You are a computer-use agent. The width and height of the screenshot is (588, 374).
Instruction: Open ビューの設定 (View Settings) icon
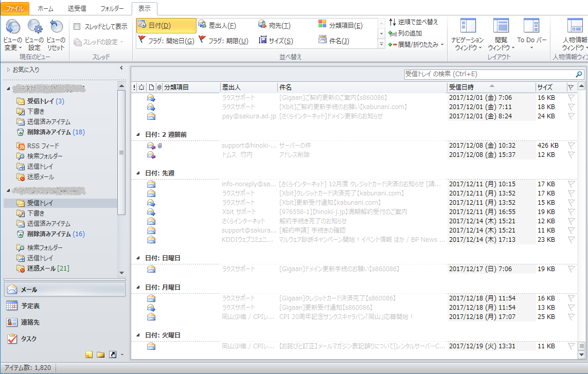tap(34, 26)
